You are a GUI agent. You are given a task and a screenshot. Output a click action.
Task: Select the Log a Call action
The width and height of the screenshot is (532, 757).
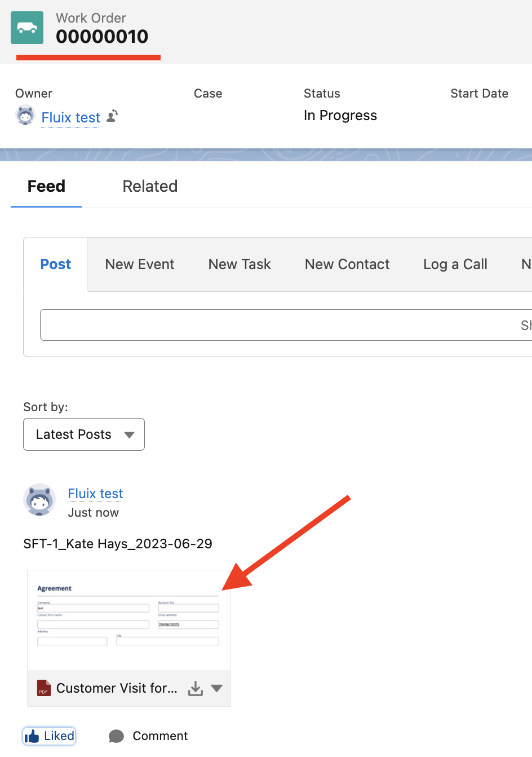tap(455, 264)
